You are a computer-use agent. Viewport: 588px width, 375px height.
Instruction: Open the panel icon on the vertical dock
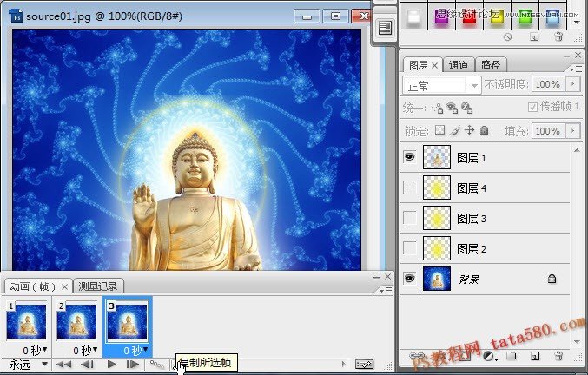[385, 28]
